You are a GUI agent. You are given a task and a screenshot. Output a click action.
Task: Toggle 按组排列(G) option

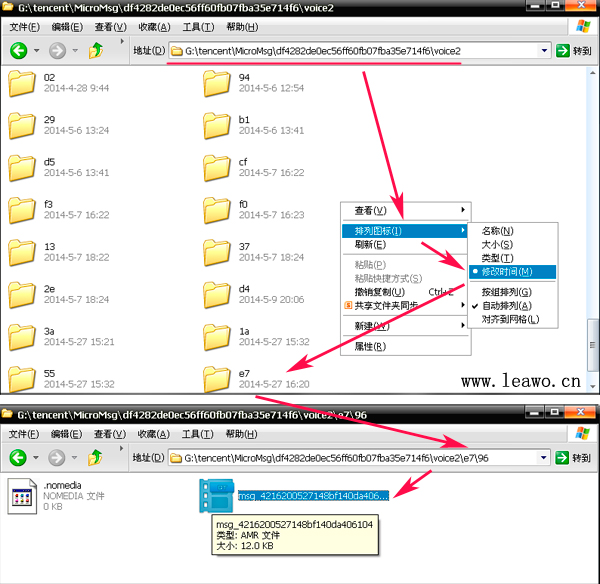point(512,292)
